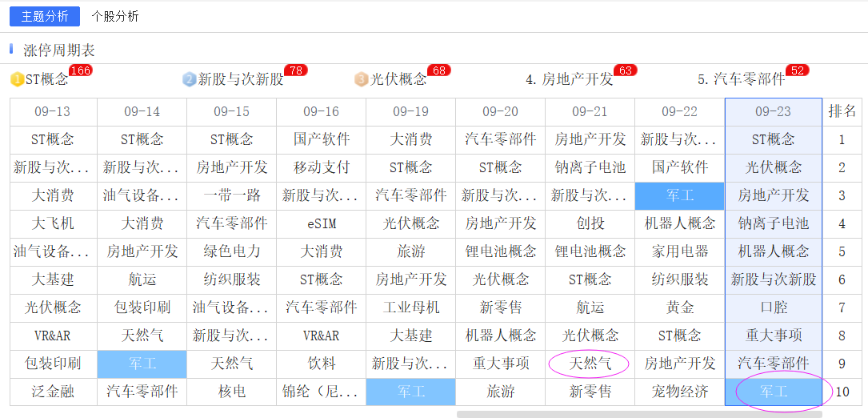Click the 宠物经济 cell
This screenshot has height=418, width=868.
click(680, 392)
